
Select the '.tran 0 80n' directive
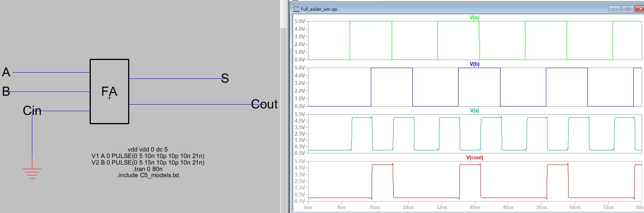tap(148, 169)
